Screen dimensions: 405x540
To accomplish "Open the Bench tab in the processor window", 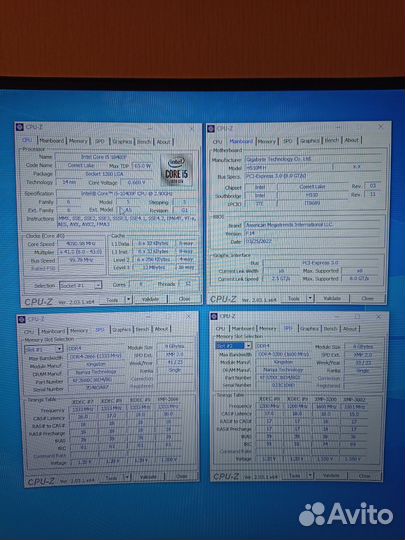I will (x=144, y=142).
